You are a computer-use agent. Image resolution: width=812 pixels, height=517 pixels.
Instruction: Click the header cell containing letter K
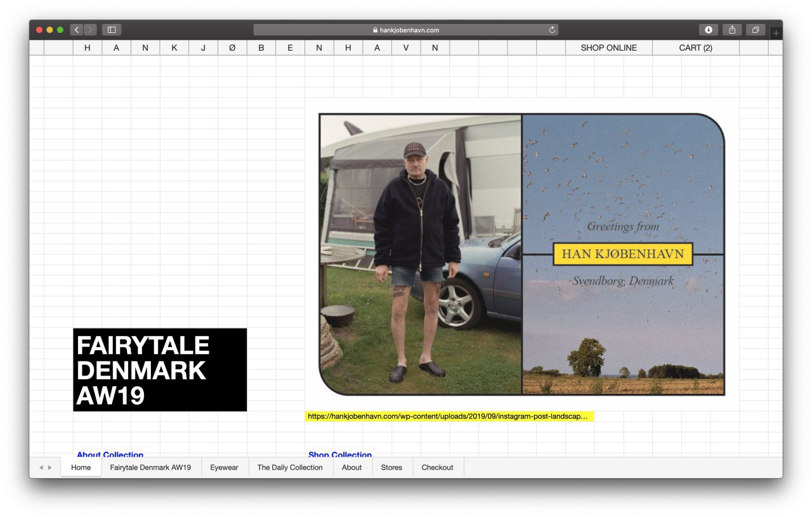click(174, 48)
